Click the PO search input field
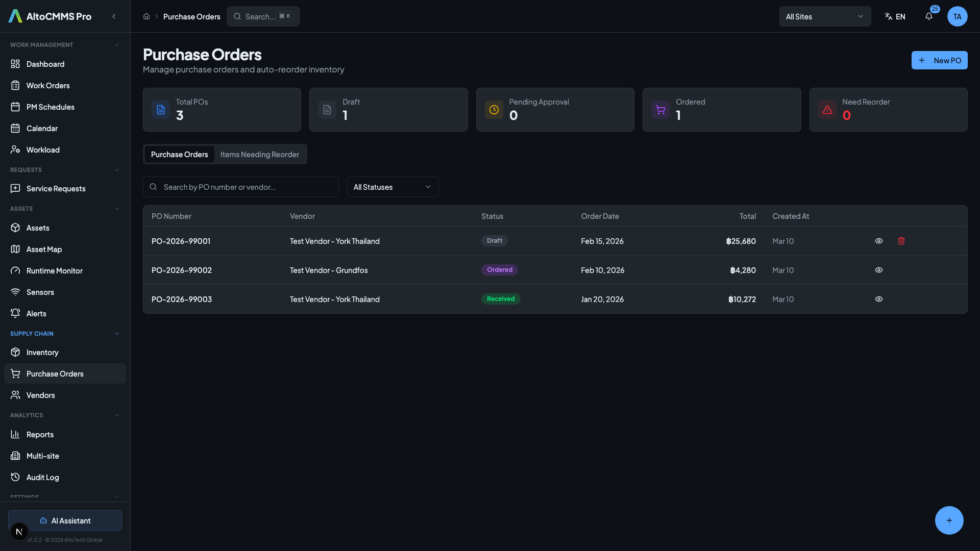 [240, 187]
